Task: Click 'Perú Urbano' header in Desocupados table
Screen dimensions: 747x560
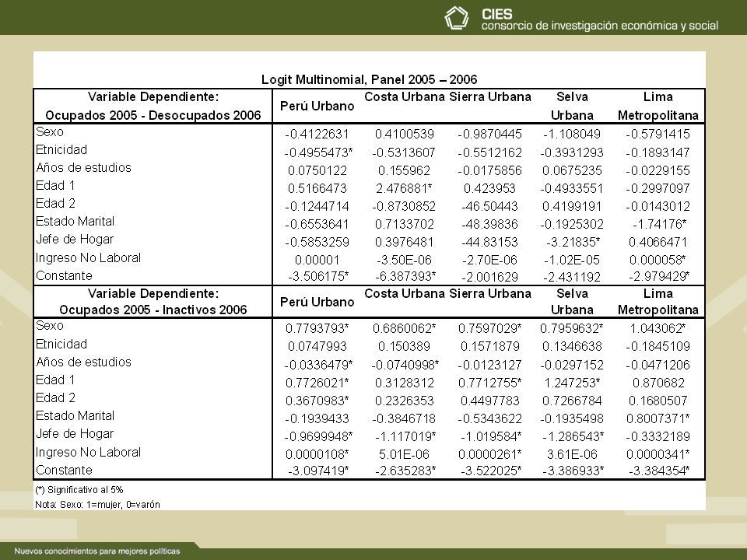Action: pos(317,107)
